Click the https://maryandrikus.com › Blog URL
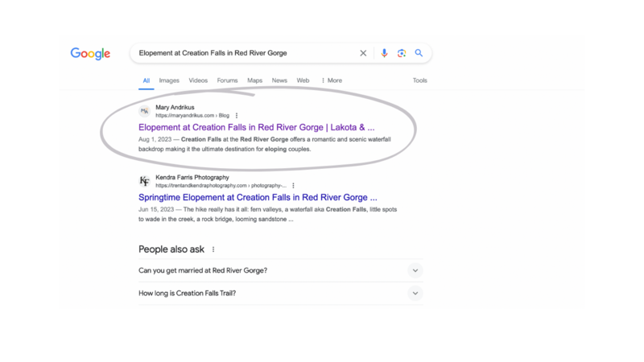The image size is (644, 362). [x=192, y=116]
